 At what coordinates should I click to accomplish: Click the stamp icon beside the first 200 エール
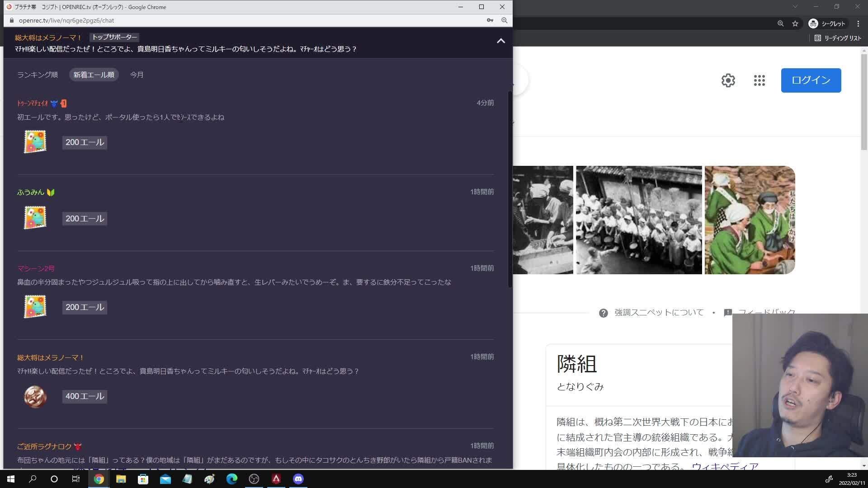click(x=35, y=142)
